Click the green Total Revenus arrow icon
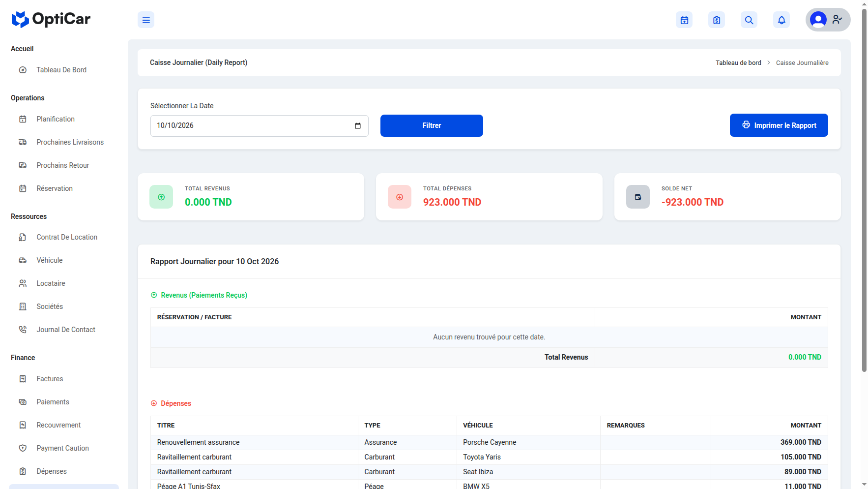Screen dimensions: 868x489 tap(161, 197)
